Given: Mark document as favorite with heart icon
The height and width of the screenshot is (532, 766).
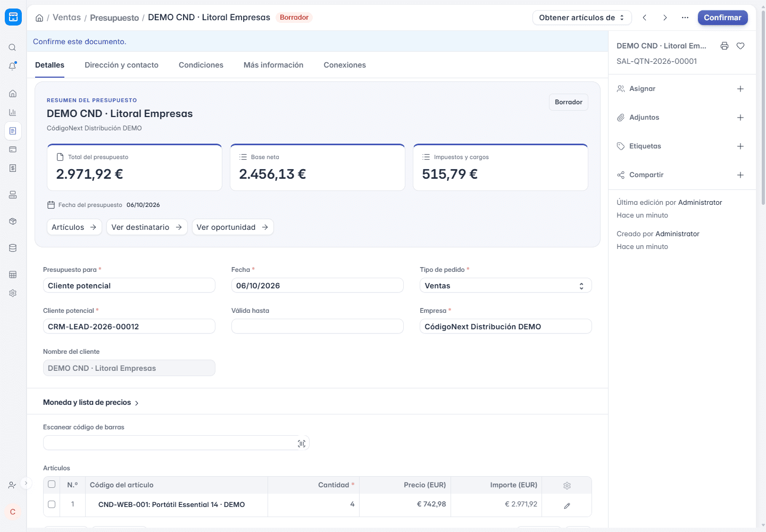Looking at the screenshot, I should tap(740, 46).
